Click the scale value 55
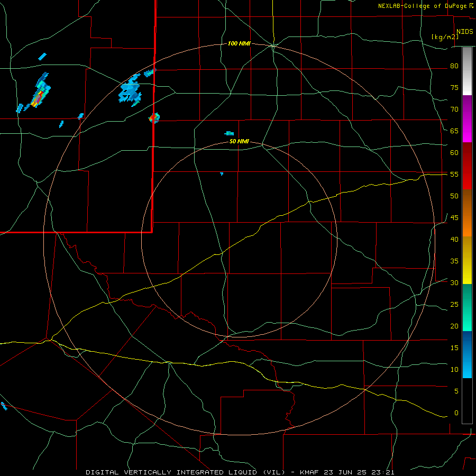Viewport: 476px width, 476px height. (x=454, y=174)
